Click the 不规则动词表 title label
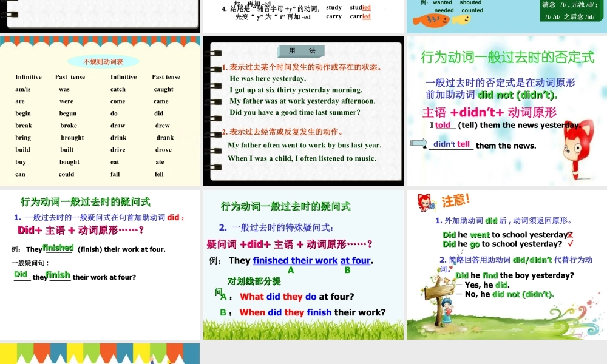Image resolution: width=607 pixels, height=364 pixels. tap(103, 61)
